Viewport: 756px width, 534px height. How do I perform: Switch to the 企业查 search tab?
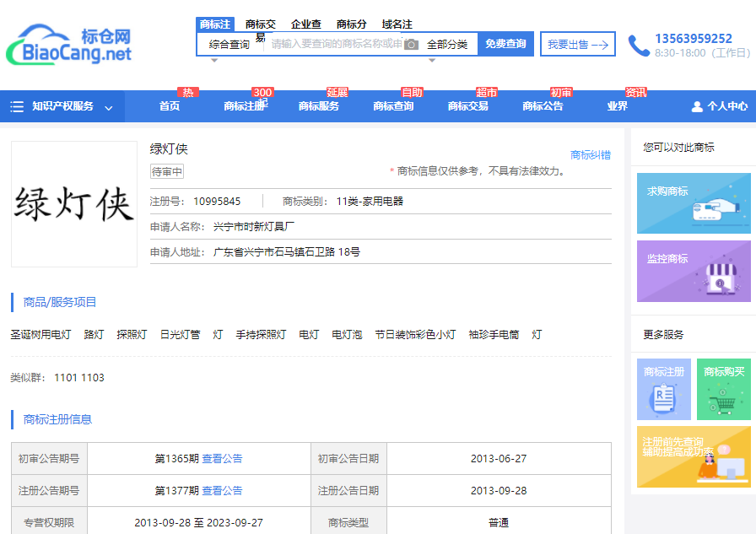(305, 24)
